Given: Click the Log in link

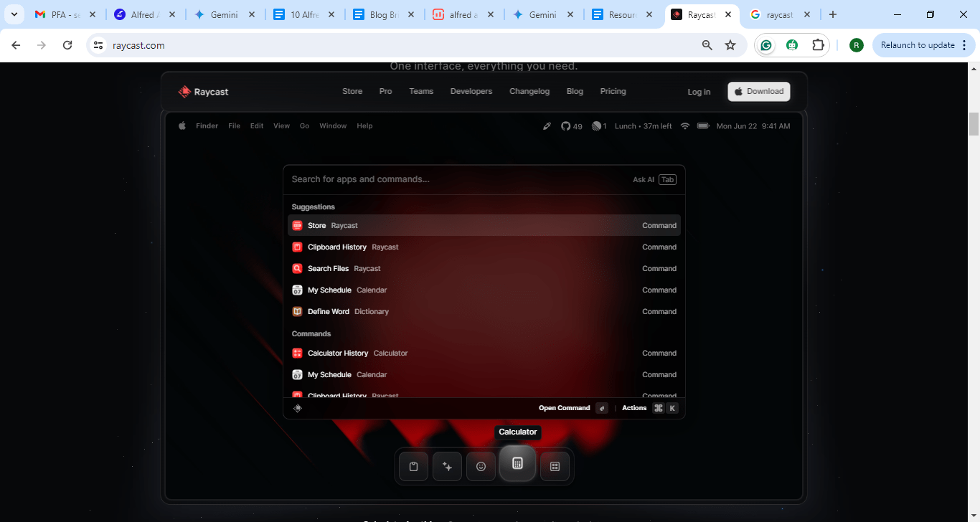Looking at the screenshot, I should [x=699, y=92].
